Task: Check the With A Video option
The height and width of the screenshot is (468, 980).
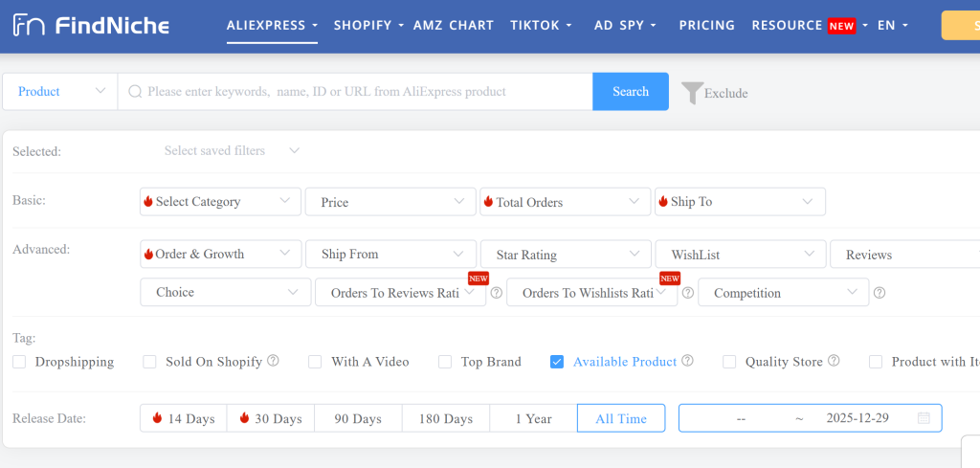Action: pyautogui.click(x=315, y=362)
